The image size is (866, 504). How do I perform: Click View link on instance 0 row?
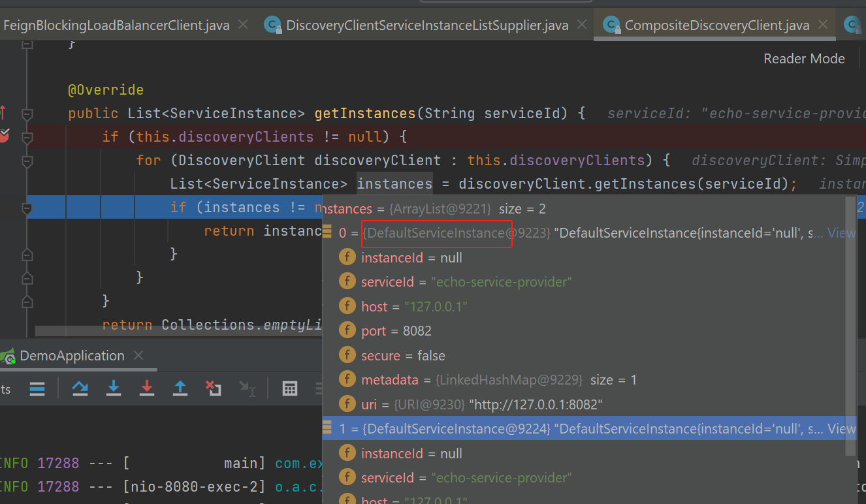(841, 233)
